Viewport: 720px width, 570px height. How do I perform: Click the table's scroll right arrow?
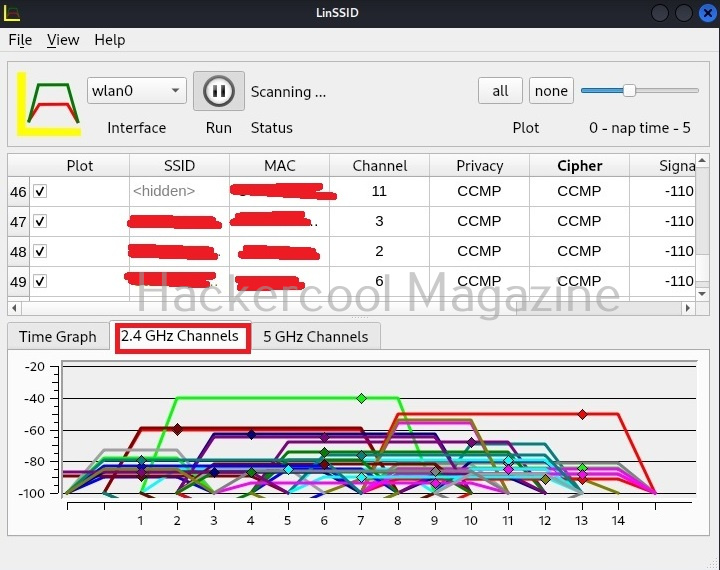point(688,308)
